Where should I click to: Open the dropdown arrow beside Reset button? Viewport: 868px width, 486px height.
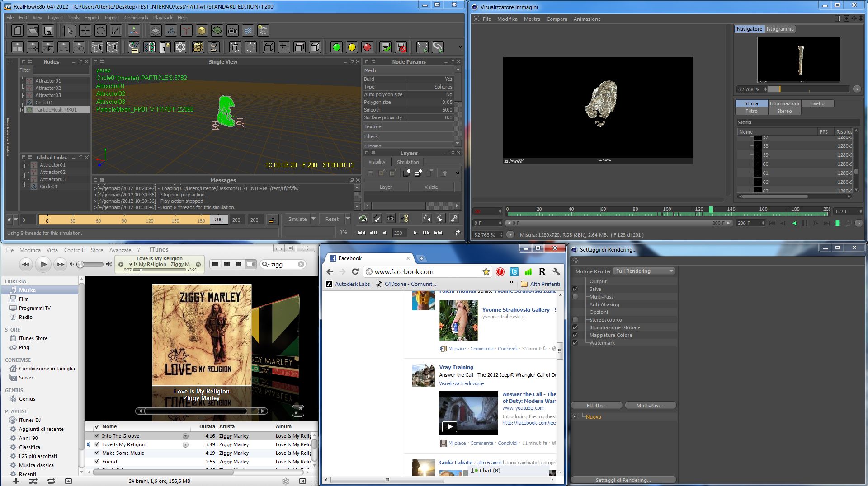pyautogui.click(x=348, y=219)
